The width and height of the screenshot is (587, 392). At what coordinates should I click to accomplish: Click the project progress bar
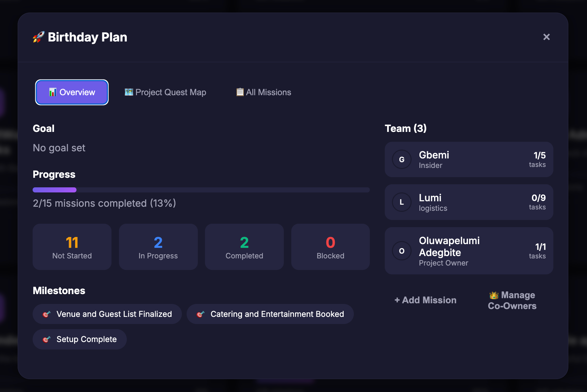(201, 190)
